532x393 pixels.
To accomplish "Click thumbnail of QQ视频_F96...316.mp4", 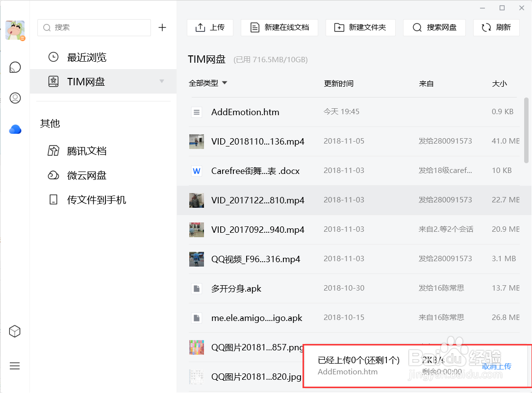I will pos(197,259).
